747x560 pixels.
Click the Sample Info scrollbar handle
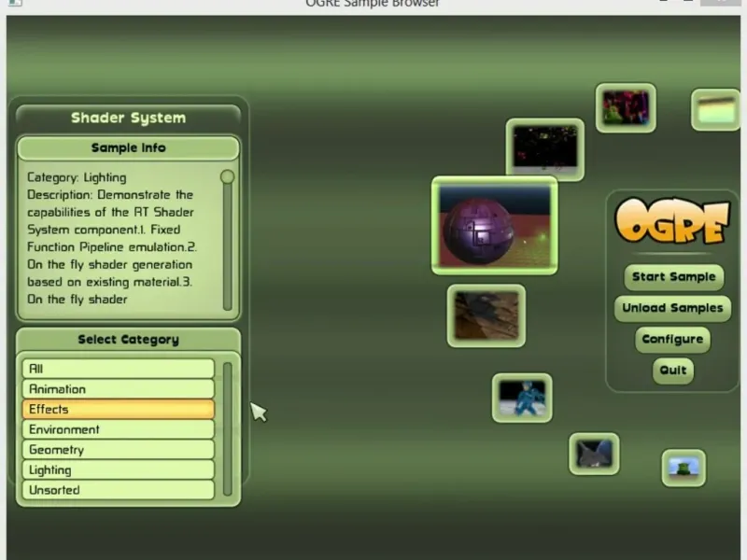227,177
